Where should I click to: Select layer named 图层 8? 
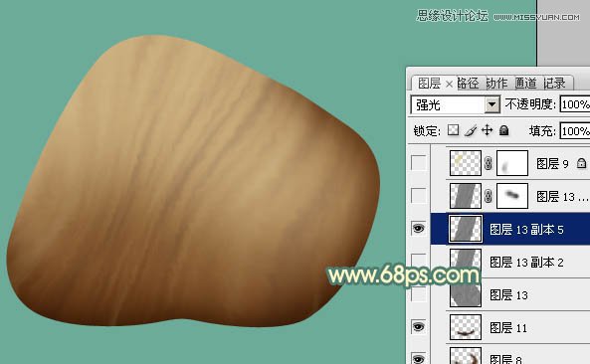point(505,359)
